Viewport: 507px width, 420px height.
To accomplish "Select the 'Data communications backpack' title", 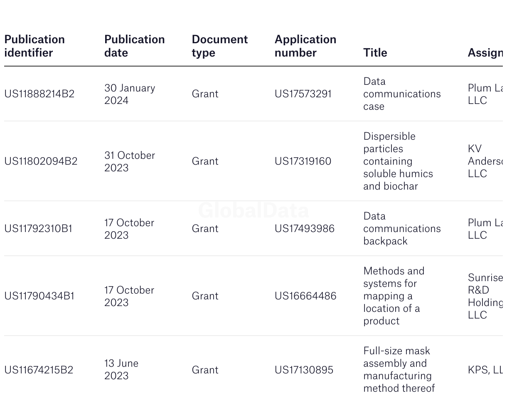I will (x=402, y=229).
